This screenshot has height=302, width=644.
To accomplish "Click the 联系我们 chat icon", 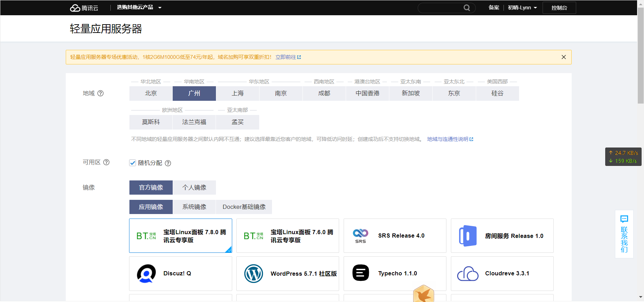I will click(624, 219).
